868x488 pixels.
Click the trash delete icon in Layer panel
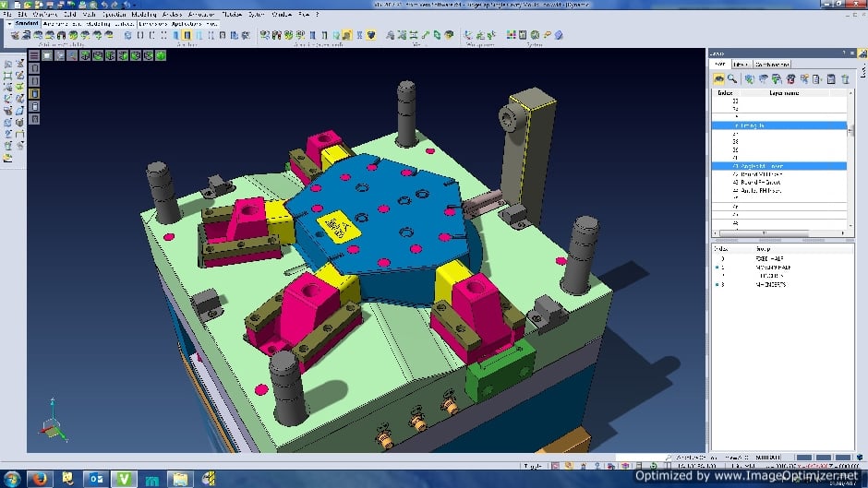point(845,79)
